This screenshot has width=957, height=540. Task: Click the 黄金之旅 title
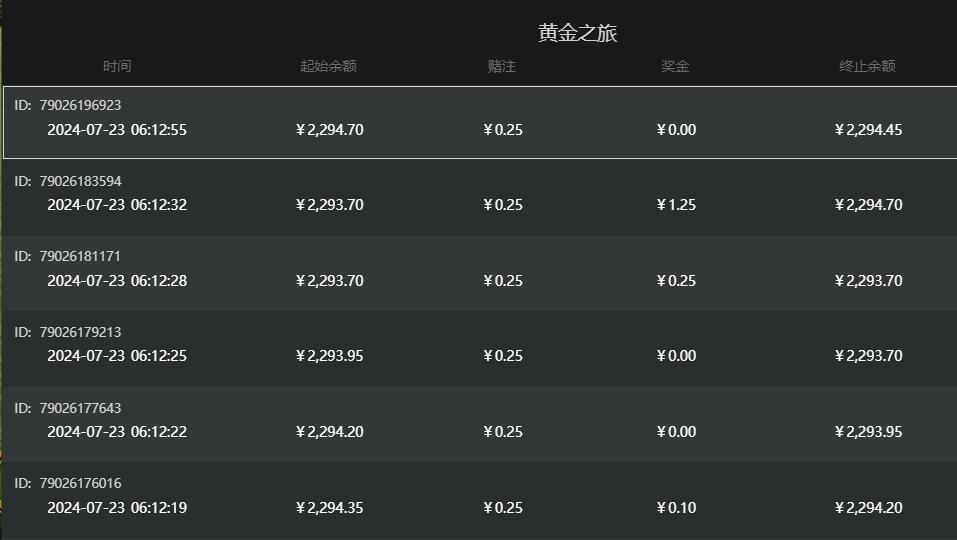click(x=578, y=33)
